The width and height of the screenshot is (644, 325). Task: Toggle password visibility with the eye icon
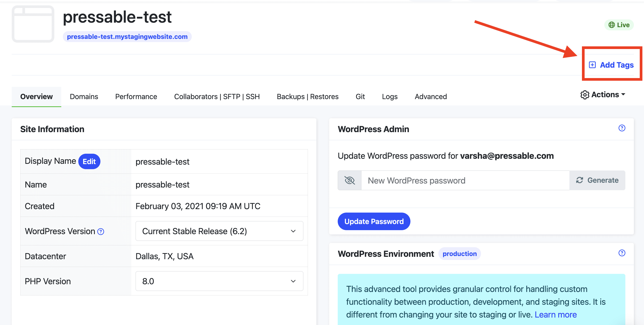349,180
